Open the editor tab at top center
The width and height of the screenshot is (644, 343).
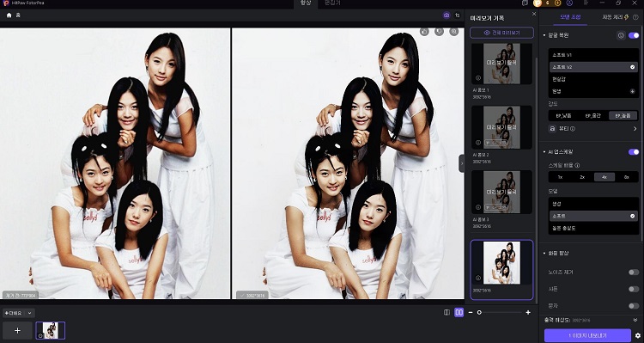[331, 3]
